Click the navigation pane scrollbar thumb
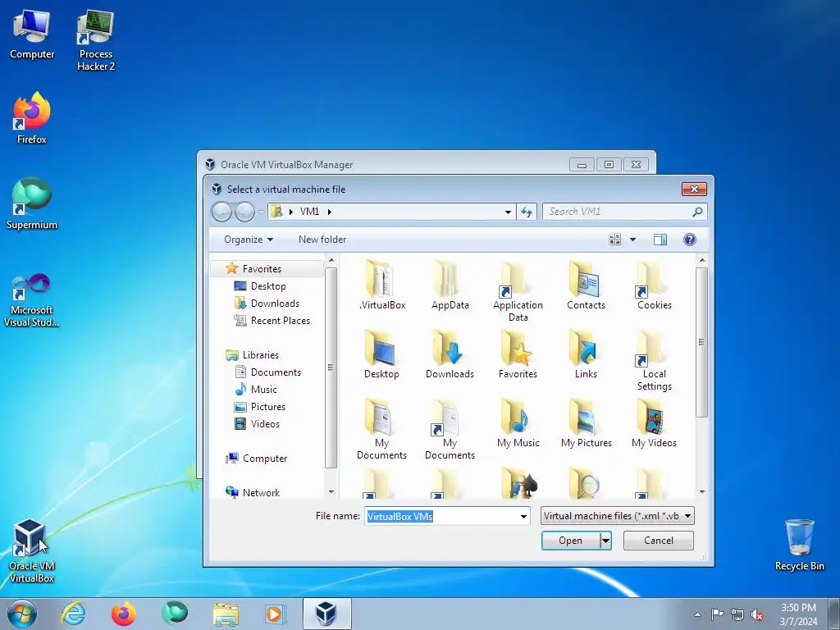Image resolution: width=840 pixels, height=630 pixels. tap(331, 367)
